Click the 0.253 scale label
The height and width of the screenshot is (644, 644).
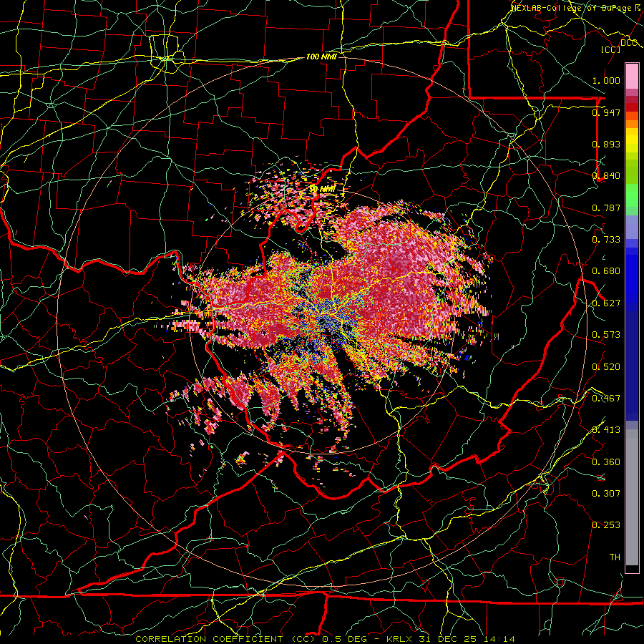tap(606, 525)
